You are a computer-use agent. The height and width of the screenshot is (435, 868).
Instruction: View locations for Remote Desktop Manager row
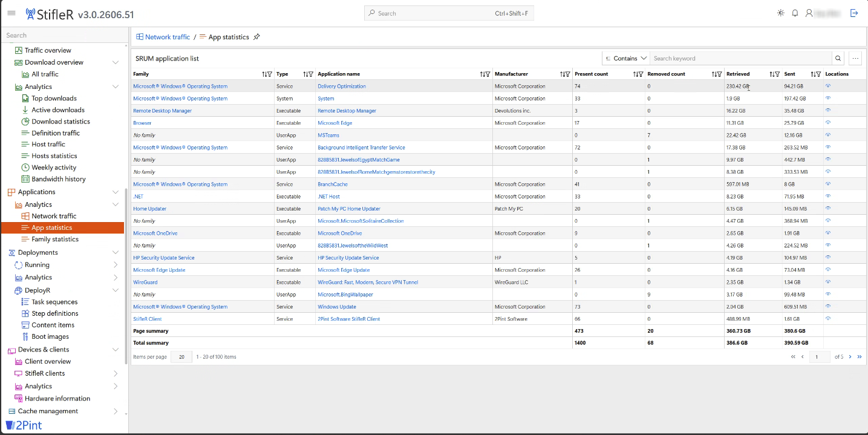click(828, 110)
